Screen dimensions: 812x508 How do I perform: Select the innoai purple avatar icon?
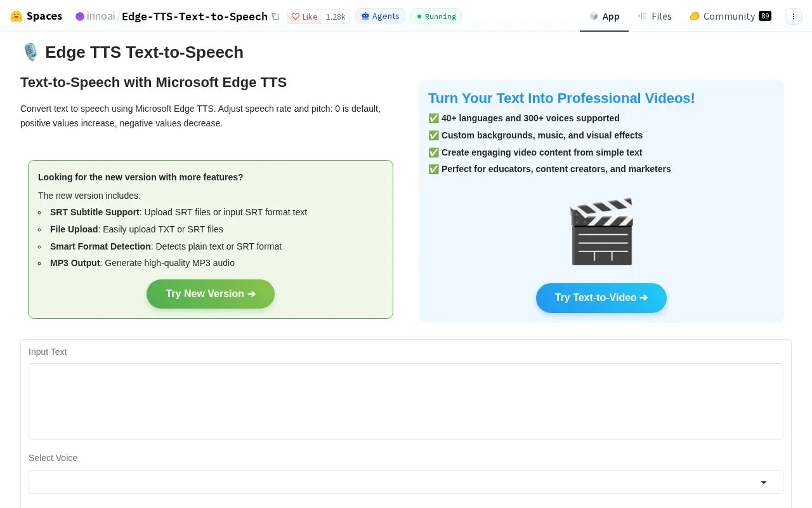tap(80, 17)
